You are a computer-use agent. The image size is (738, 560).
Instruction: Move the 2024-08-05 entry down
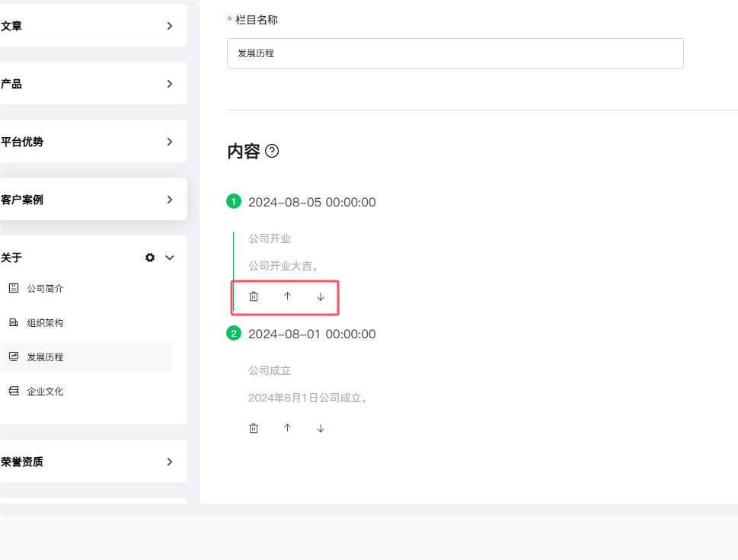point(321,296)
